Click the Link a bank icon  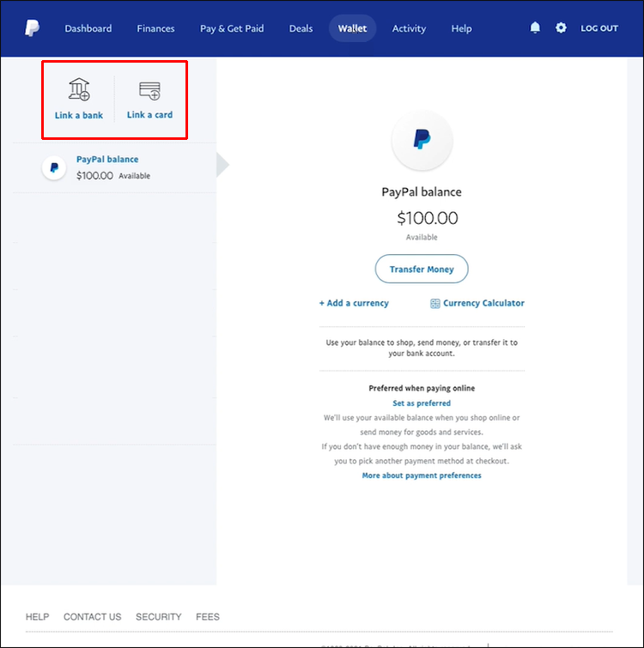(79, 89)
